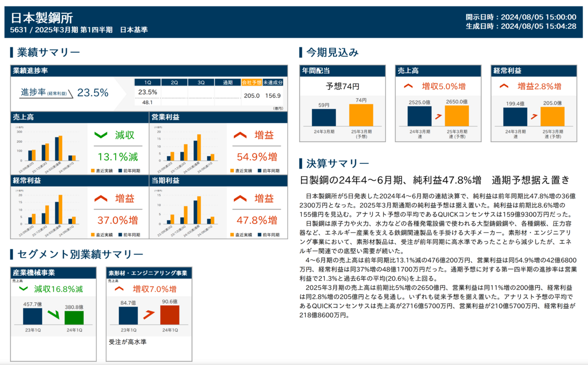Click the 素形材・エンジニアリング事業 segment header
The height and width of the screenshot is (365, 588).
tap(149, 273)
